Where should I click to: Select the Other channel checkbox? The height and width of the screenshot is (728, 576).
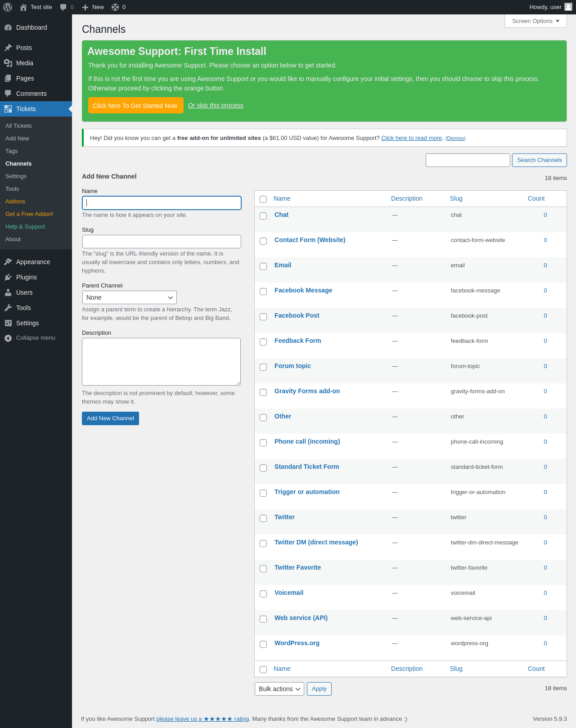click(263, 418)
